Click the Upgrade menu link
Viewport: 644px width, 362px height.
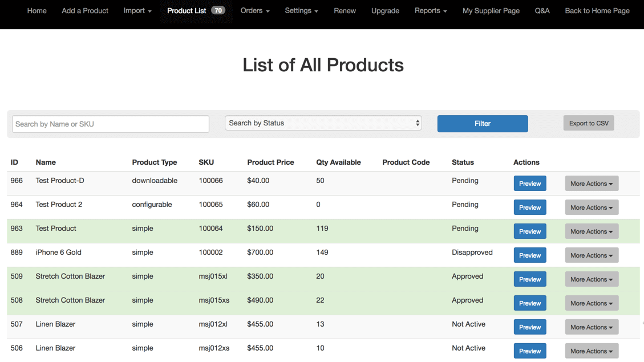coord(385,11)
